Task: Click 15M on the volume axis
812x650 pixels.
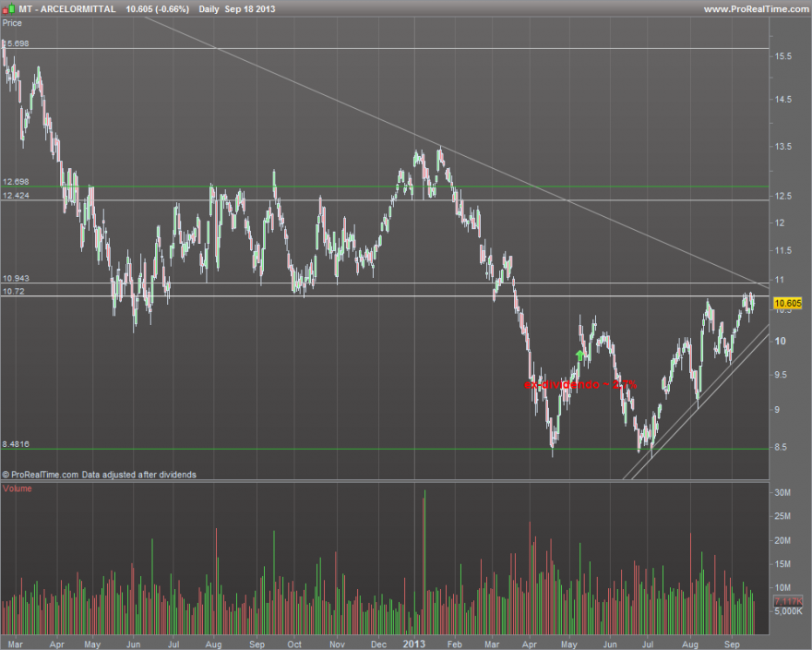Action: pyautogui.click(x=782, y=564)
